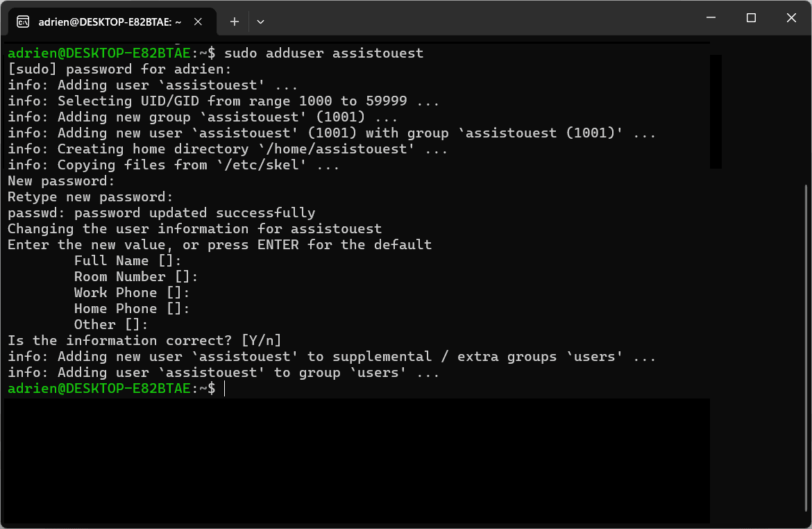Click 'Selecting UID/GID from range 1000 to 59999' line
Viewport: 812px width, 529px height.
(x=223, y=101)
